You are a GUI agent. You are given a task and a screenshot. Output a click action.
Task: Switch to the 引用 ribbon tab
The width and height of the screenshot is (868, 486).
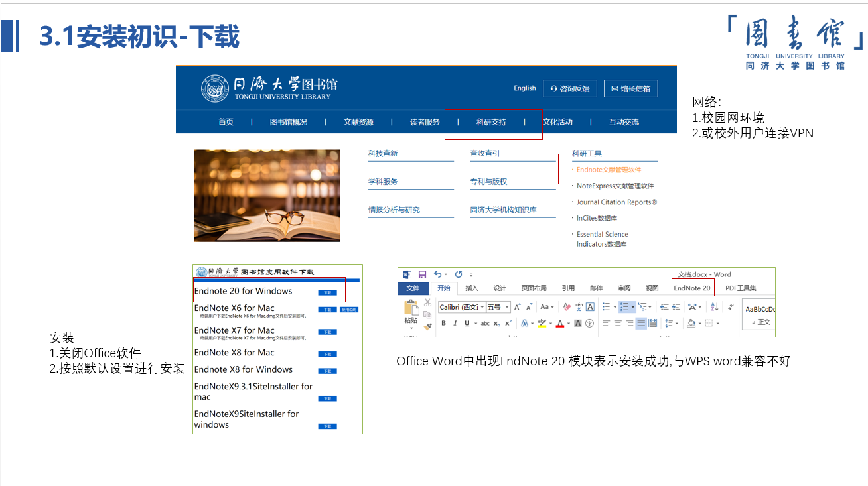(x=568, y=288)
